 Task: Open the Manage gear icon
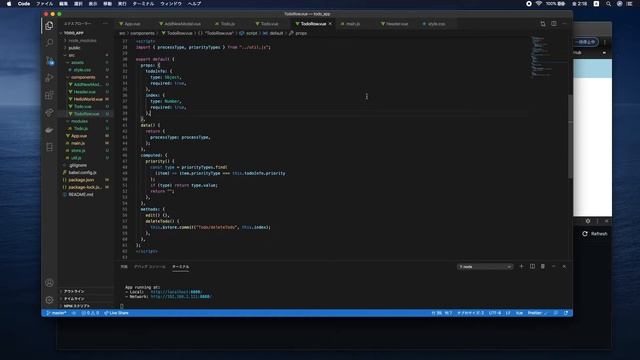point(49,300)
